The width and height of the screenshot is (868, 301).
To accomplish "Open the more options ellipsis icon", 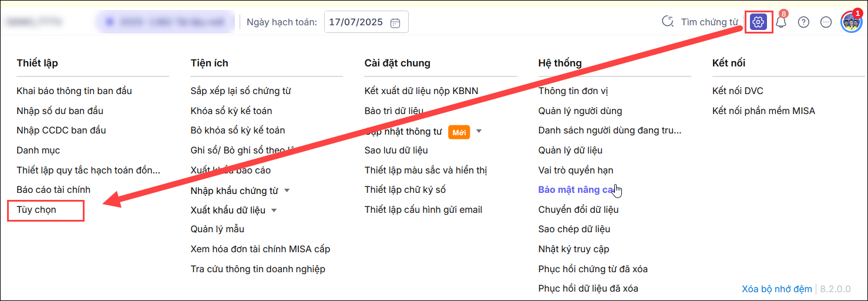I will pyautogui.click(x=826, y=22).
